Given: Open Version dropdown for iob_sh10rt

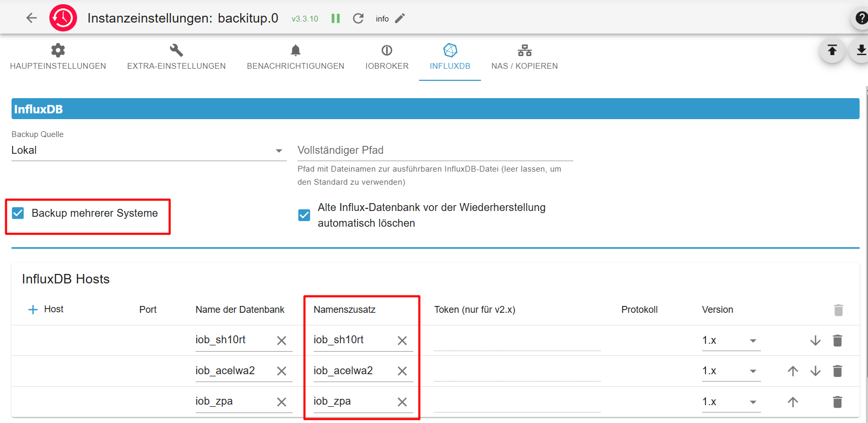Looking at the screenshot, I should tap(731, 341).
